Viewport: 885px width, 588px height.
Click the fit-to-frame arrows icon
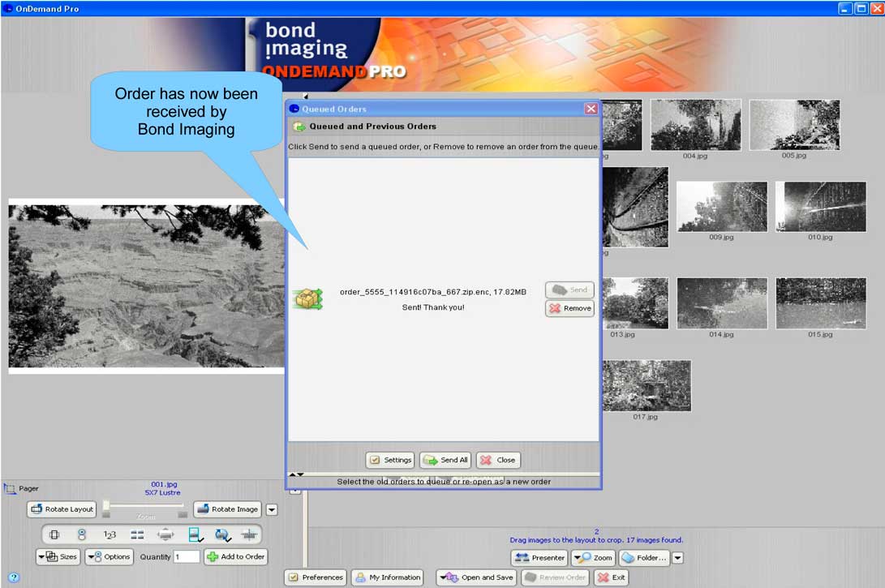coord(165,534)
